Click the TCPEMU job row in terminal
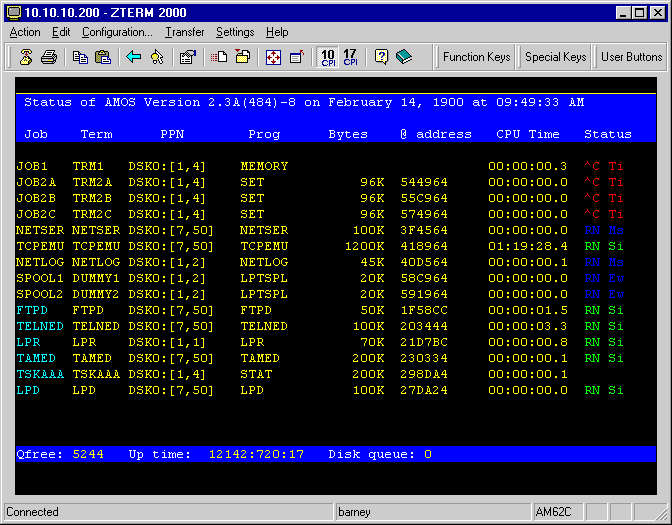Image resolution: width=672 pixels, height=525 pixels. point(320,246)
